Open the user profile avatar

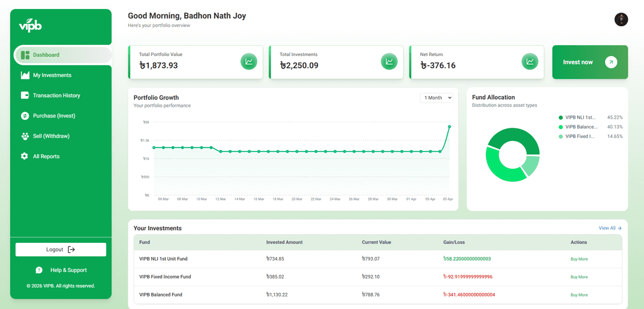621,19
